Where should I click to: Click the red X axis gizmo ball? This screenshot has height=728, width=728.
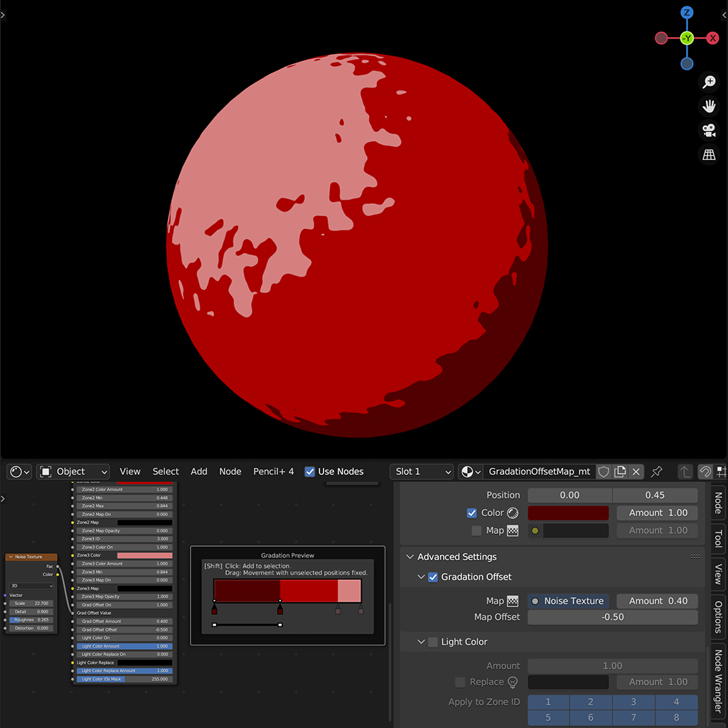712,38
